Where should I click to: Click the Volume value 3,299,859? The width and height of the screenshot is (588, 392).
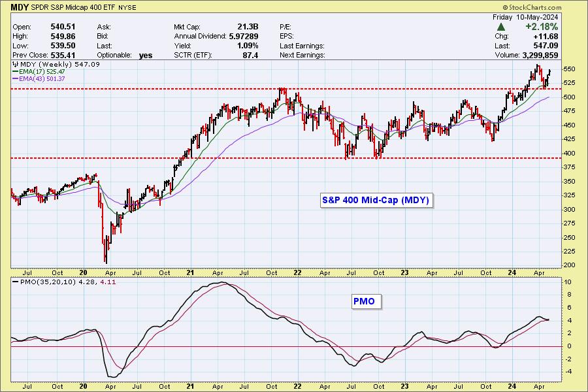coord(540,55)
